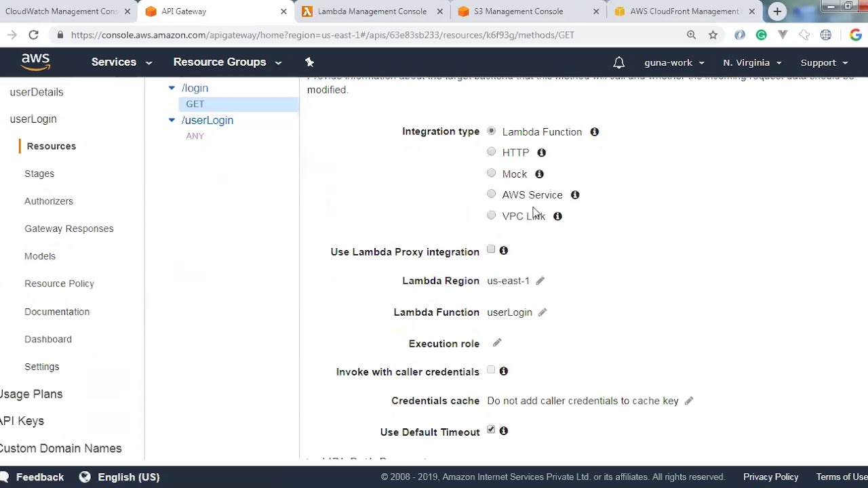
Task: Select Mock integration type
Action: click(491, 173)
